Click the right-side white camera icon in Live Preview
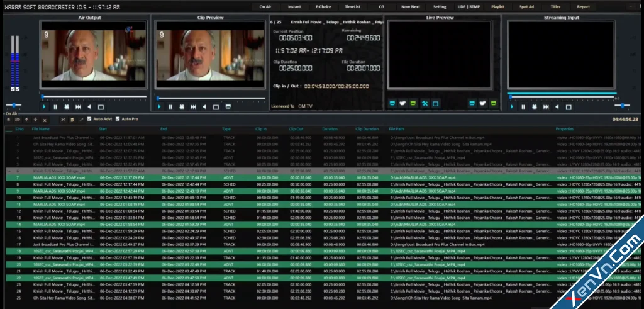Screen dimensions: 644x309 tap(482, 104)
